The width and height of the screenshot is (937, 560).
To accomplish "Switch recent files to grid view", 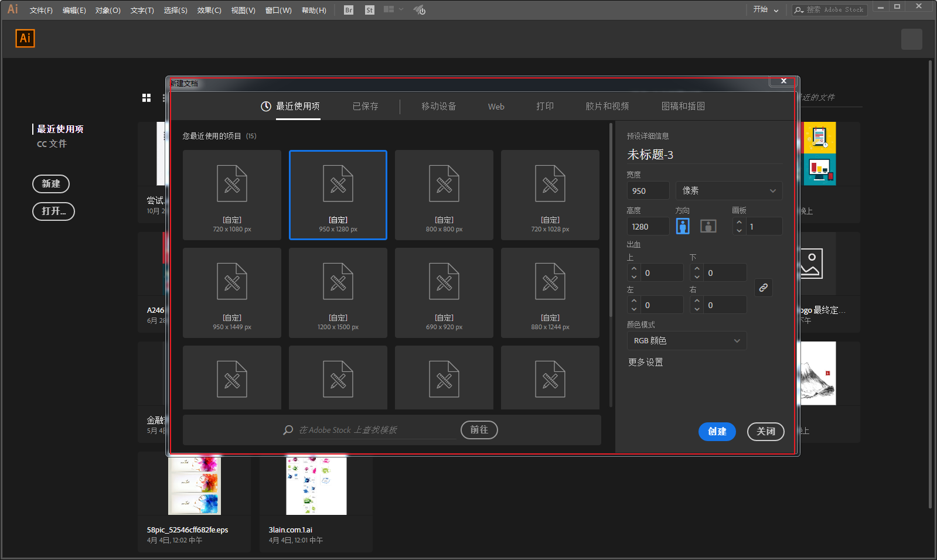I will (x=146, y=98).
